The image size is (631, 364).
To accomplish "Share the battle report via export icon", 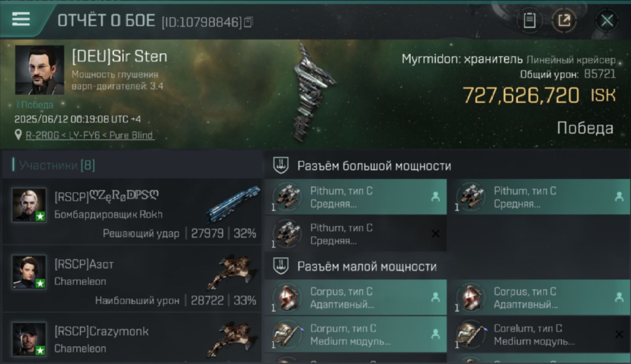I will tap(564, 21).
